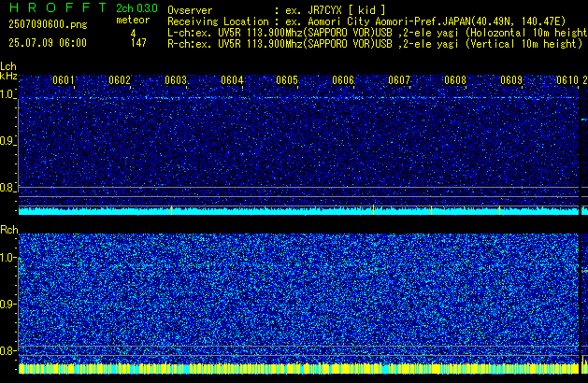Click the Lch 0.8 frequency tick label
The height and width of the screenshot is (383, 588).
coord(7,188)
